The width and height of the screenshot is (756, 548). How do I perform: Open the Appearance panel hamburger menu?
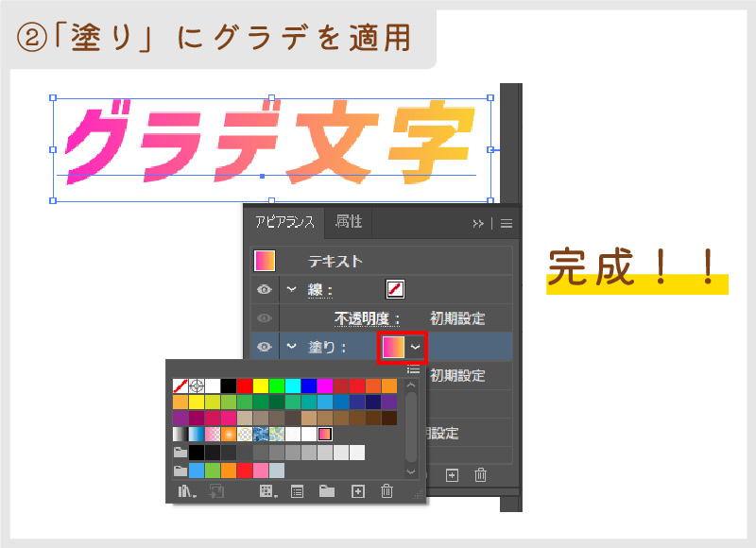pos(506,223)
